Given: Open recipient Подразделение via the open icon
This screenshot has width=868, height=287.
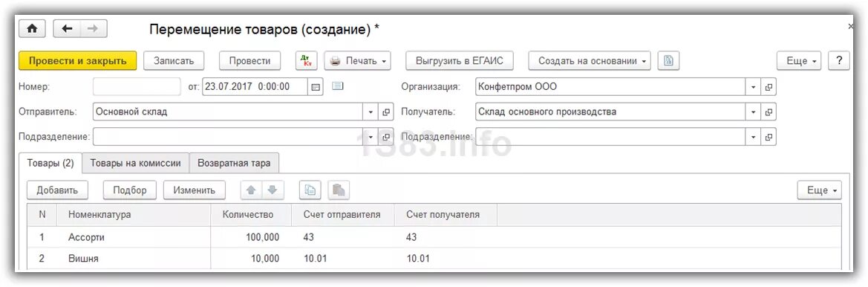Looking at the screenshot, I should coord(769,137).
